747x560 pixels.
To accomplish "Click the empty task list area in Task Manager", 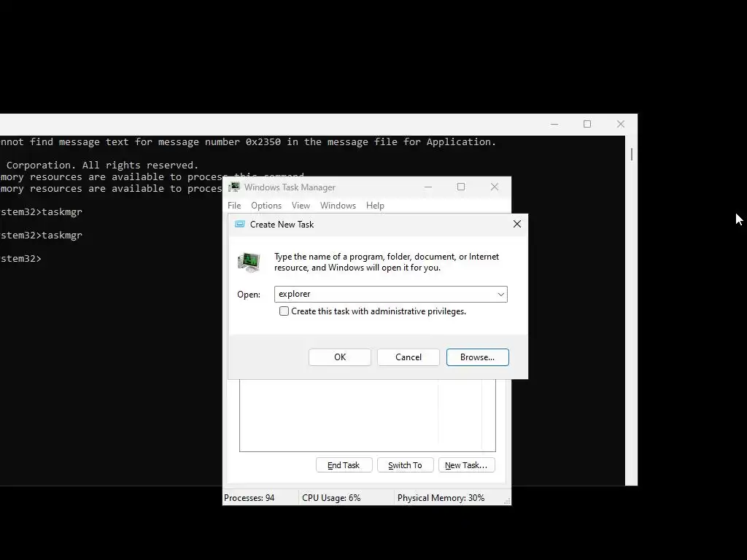I will point(368,415).
